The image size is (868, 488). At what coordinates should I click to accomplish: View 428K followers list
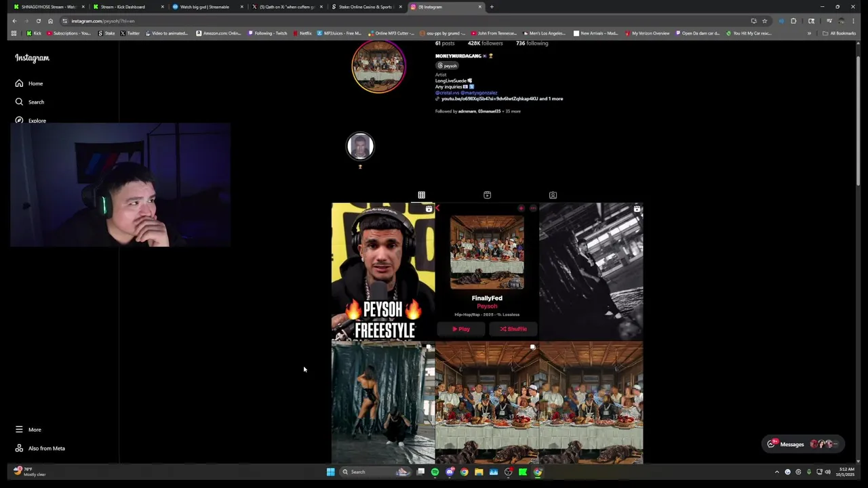pos(485,43)
